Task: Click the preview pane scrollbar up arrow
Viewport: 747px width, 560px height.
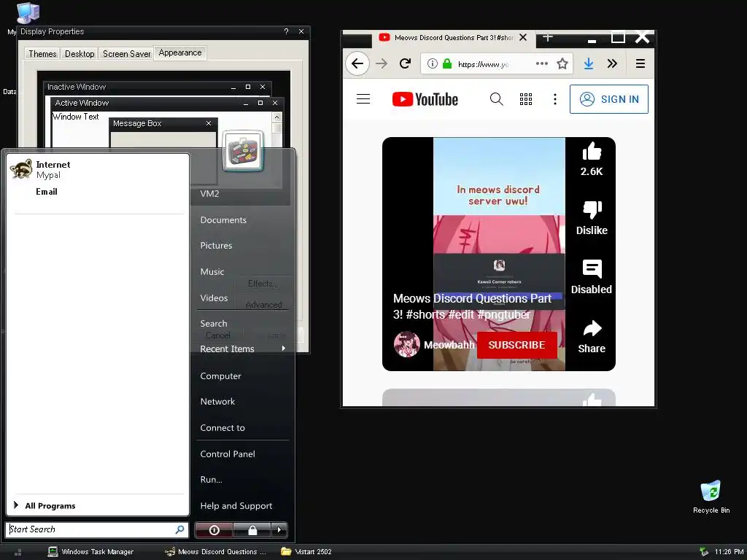Action: coord(276,117)
